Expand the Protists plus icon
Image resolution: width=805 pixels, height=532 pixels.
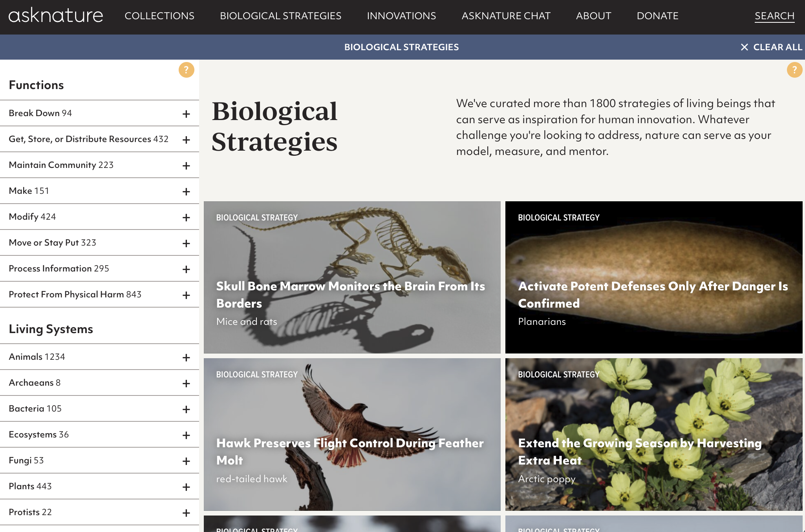point(186,513)
